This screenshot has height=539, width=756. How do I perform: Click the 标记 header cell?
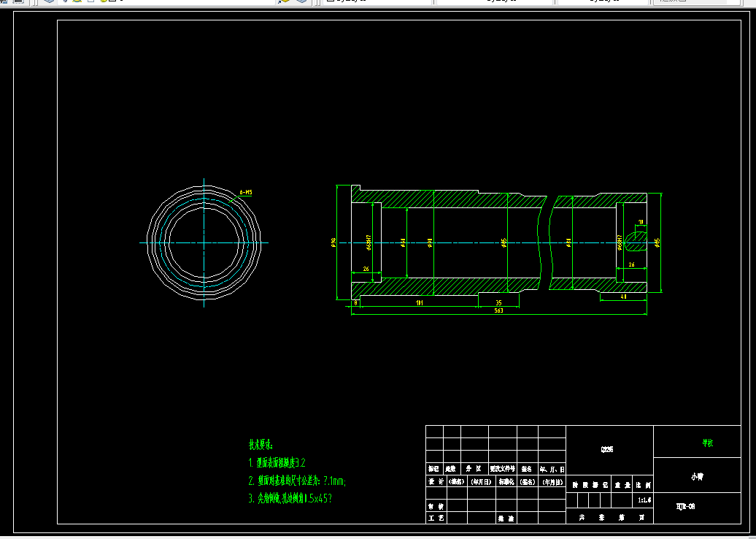pos(434,469)
